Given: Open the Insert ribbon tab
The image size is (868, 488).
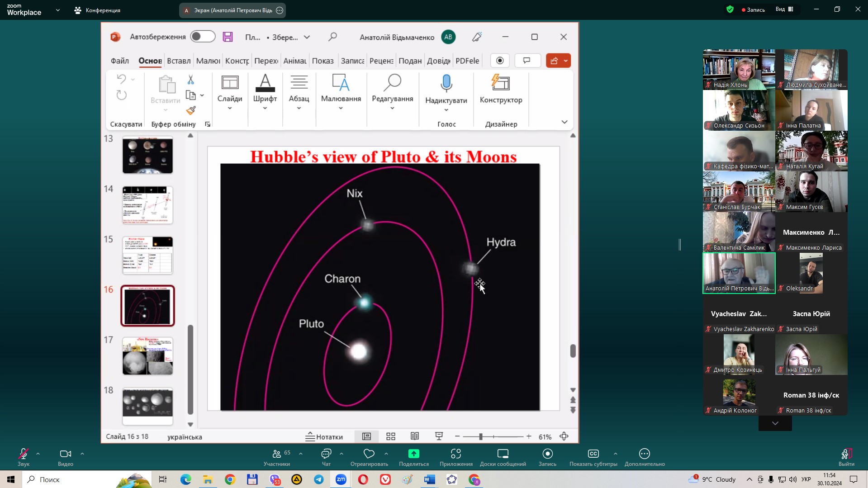Looking at the screenshot, I should (x=179, y=61).
